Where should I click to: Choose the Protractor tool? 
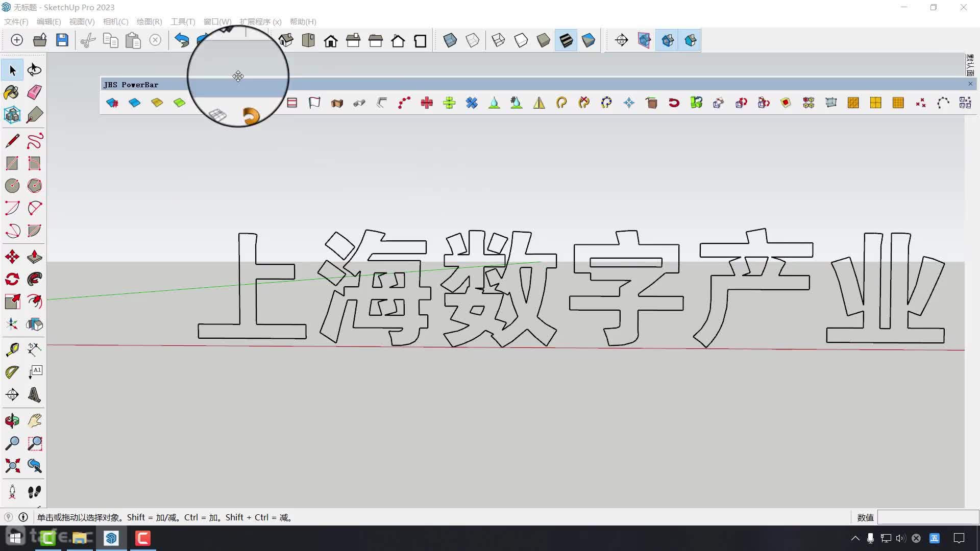(x=12, y=372)
